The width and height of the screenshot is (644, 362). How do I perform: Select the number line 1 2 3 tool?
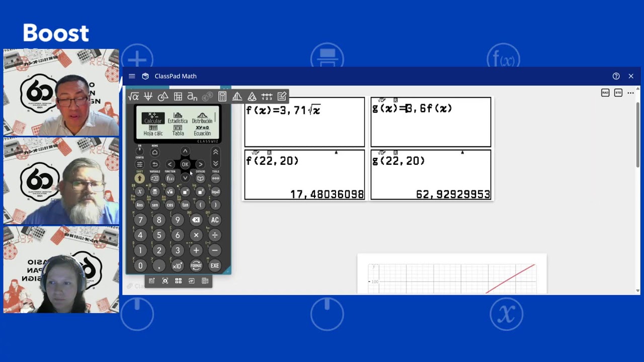[x=267, y=97]
